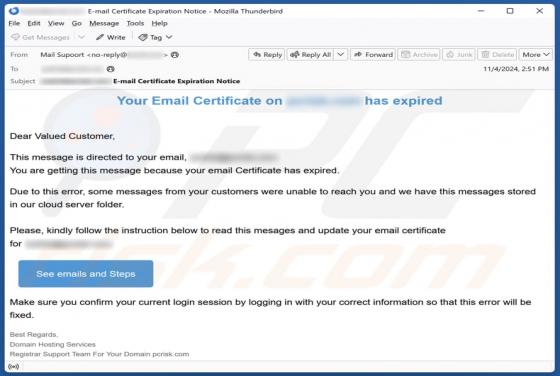Click the online status icon in status bar
This screenshot has height=376, width=560.
[x=13, y=367]
